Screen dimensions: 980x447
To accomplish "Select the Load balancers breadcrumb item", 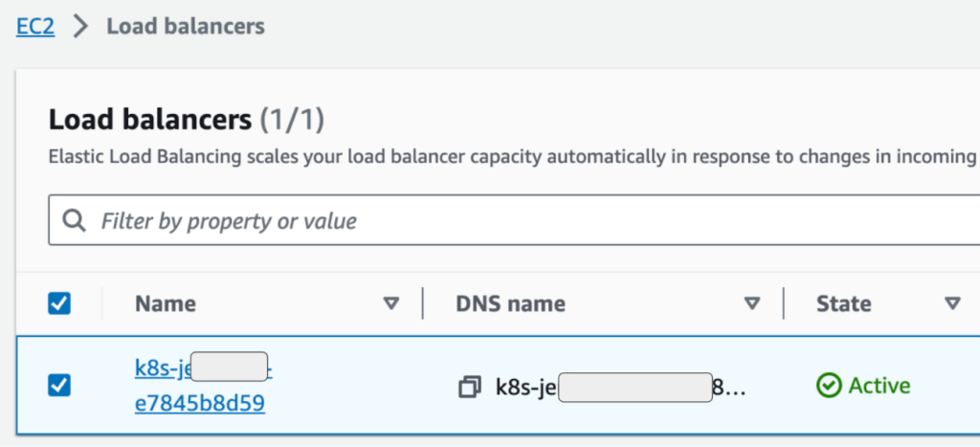I will click(x=185, y=26).
